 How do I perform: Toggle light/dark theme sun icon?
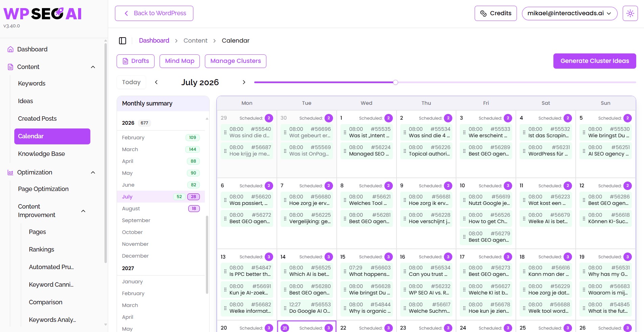(x=630, y=14)
